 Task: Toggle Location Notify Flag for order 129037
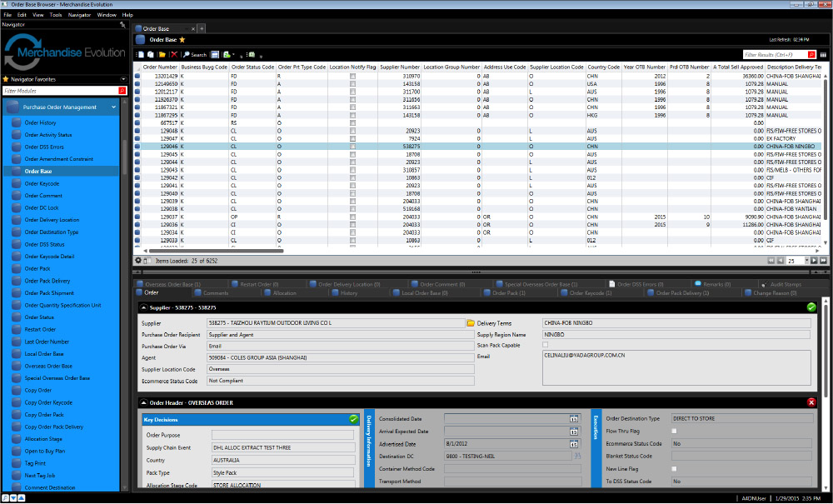pyautogui.click(x=352, y=217)
